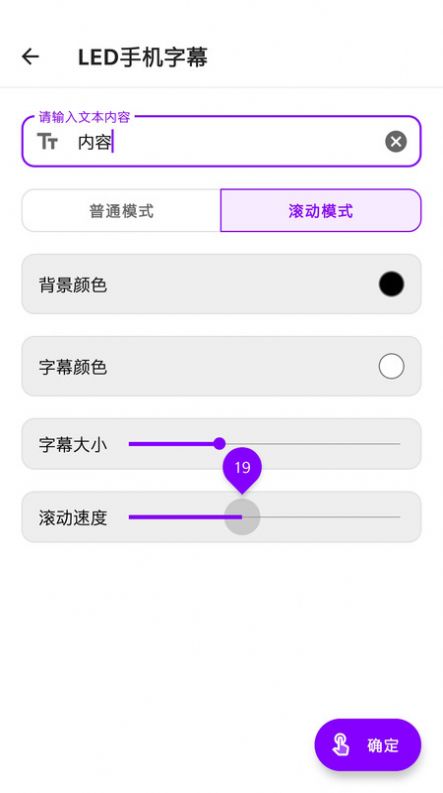Screen dimensions: 443x793
Task: Tap the 确定 confirm button
Action: click(x=368, y=744)
